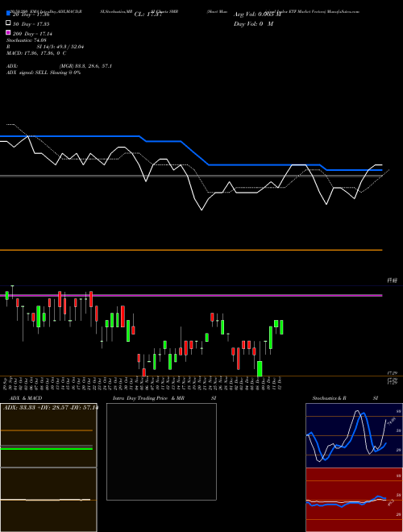
Task: Click the 'Avg Vol: 0.005 M' text
Action: 257,15
